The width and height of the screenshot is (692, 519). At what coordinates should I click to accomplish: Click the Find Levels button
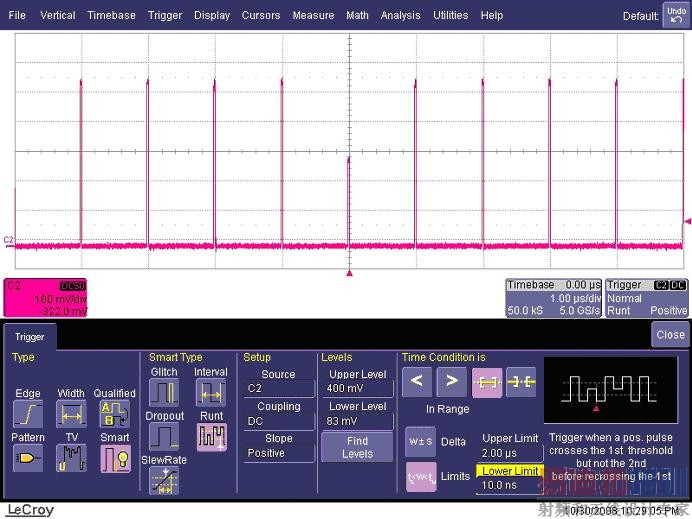[357, 447]
